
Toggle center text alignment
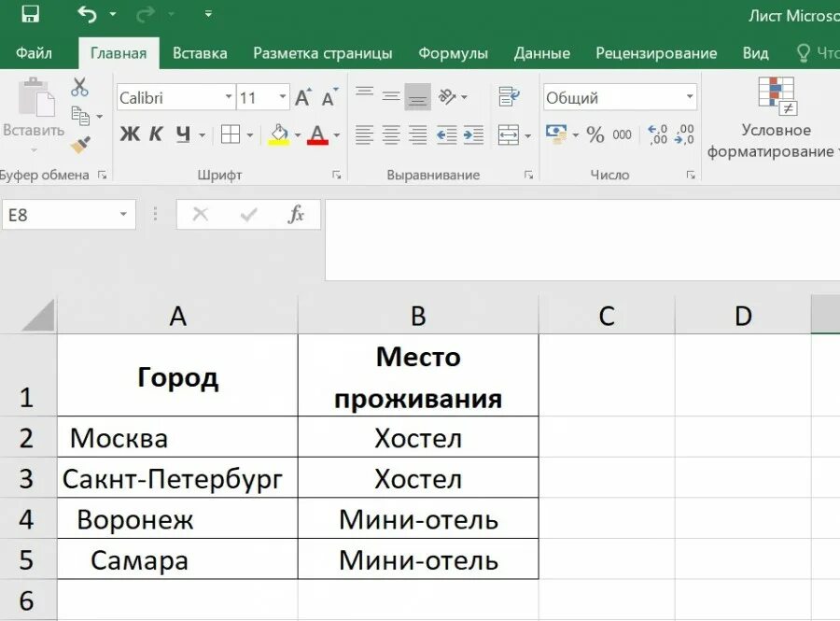point(391,134)
